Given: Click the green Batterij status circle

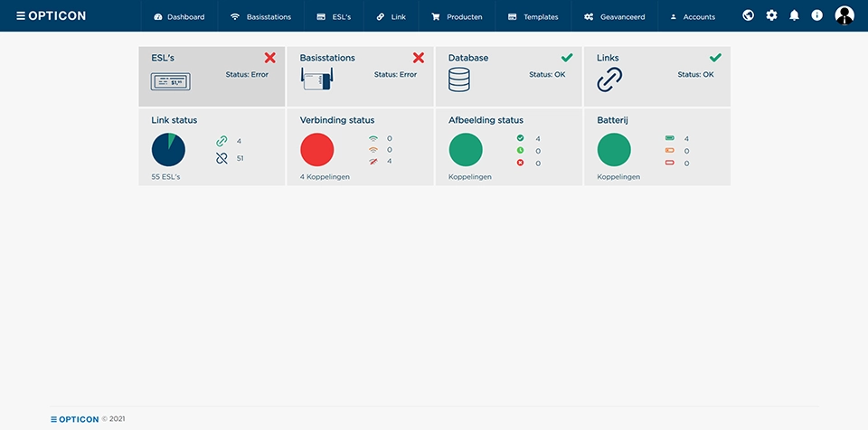Looking at the screenshot, I should [x=614, y=149].
